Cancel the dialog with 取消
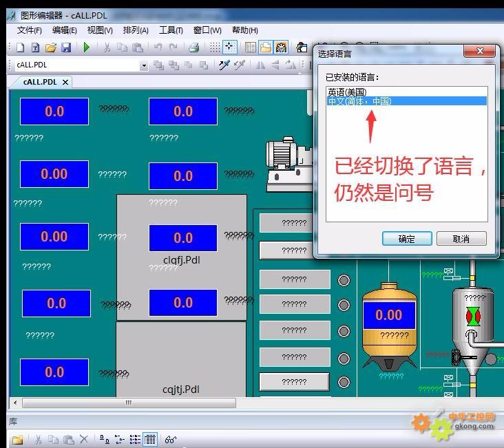The image size is (504, 448). point(461,239)
